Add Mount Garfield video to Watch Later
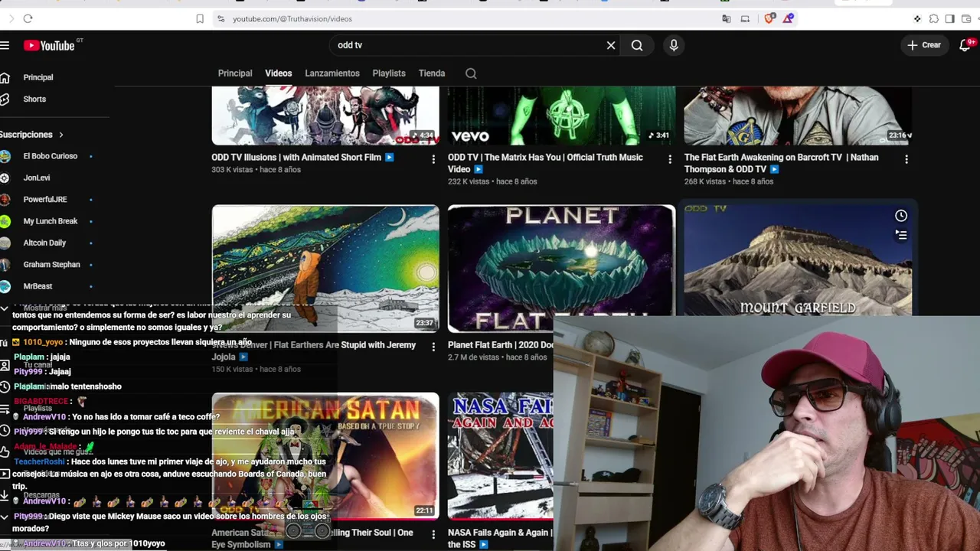 coord(901,216)
